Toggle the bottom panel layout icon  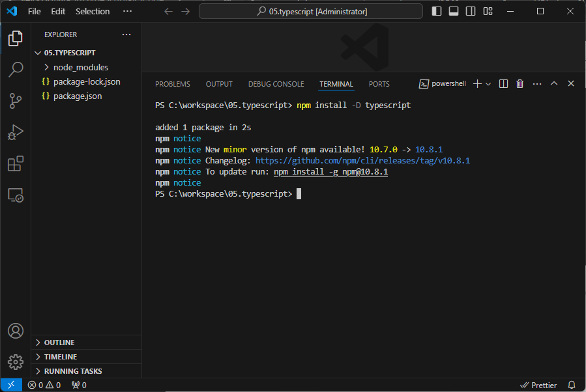point(454,11)
